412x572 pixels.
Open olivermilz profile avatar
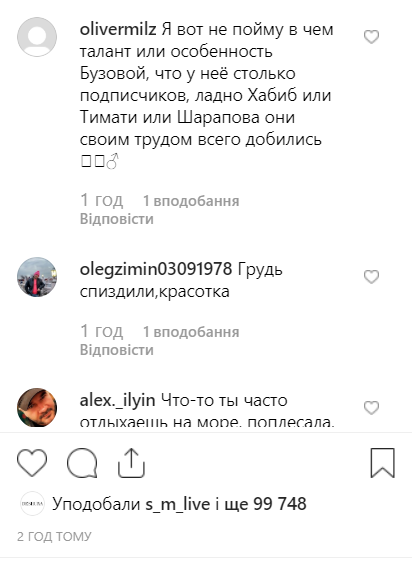coord(37,37)
